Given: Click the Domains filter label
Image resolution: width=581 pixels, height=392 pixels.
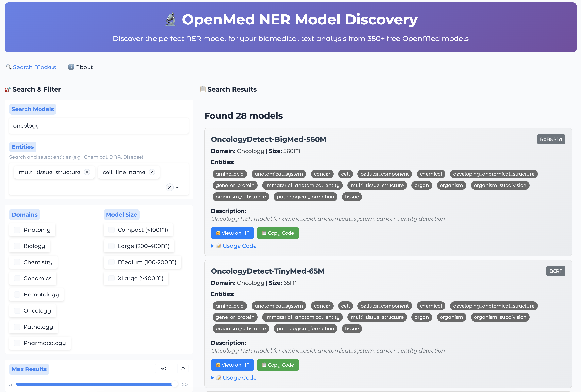Looking at the screenshot, I should pos(25,215).
